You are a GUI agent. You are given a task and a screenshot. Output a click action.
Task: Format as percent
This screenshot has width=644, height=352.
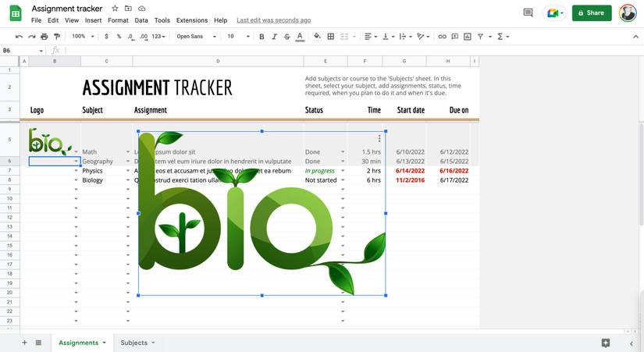(x=119, y=37)
